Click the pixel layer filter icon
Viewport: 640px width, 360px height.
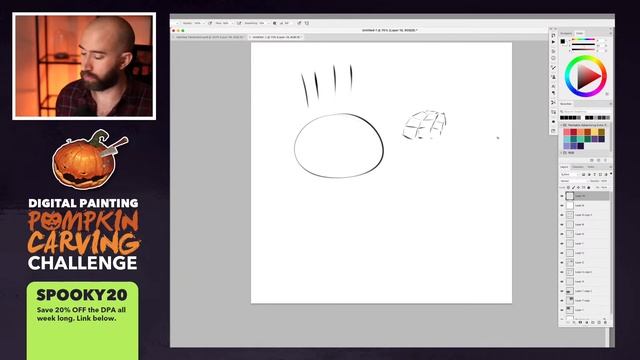tap(583, 174)
